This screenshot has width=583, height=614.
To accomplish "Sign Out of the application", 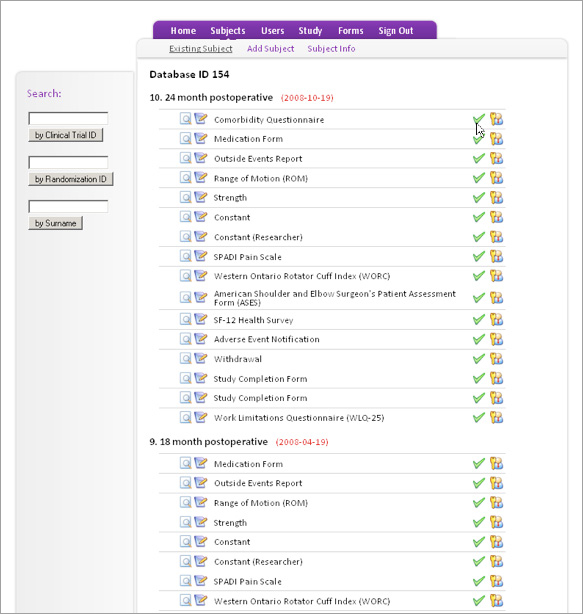I will (395, 31).
